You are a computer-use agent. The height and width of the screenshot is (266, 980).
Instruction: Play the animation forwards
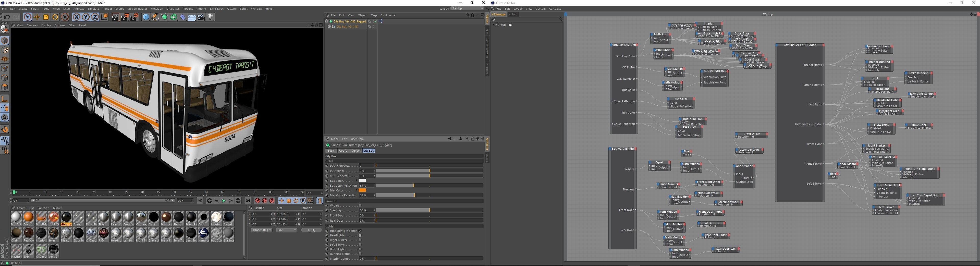(224, 201)
